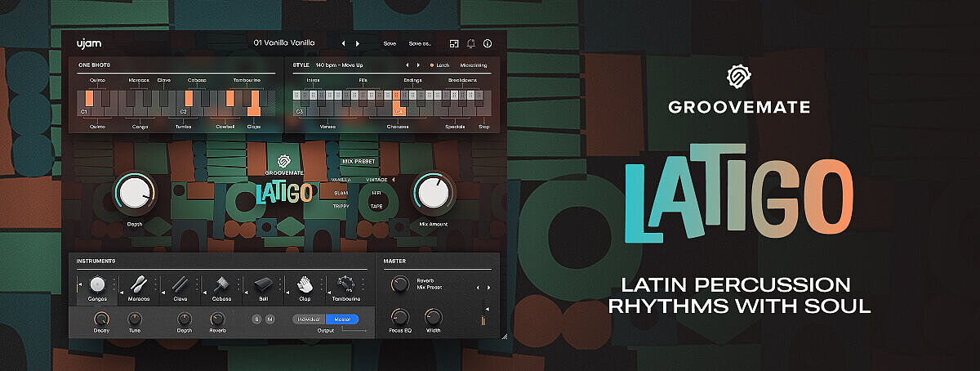The image size is (980, 371).
Task: Choose the Clave sticks instrument
Action: [180, 284]
